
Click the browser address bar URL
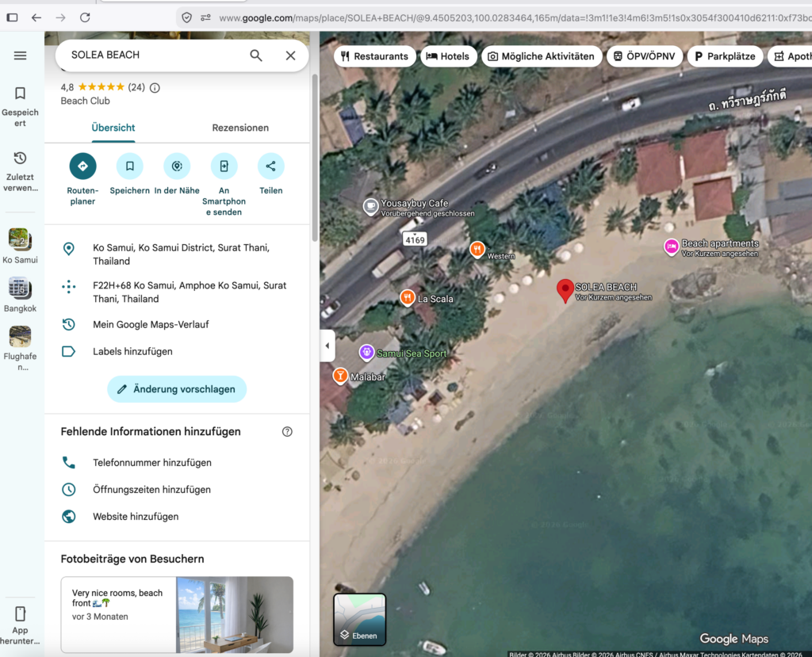point(515,18)
